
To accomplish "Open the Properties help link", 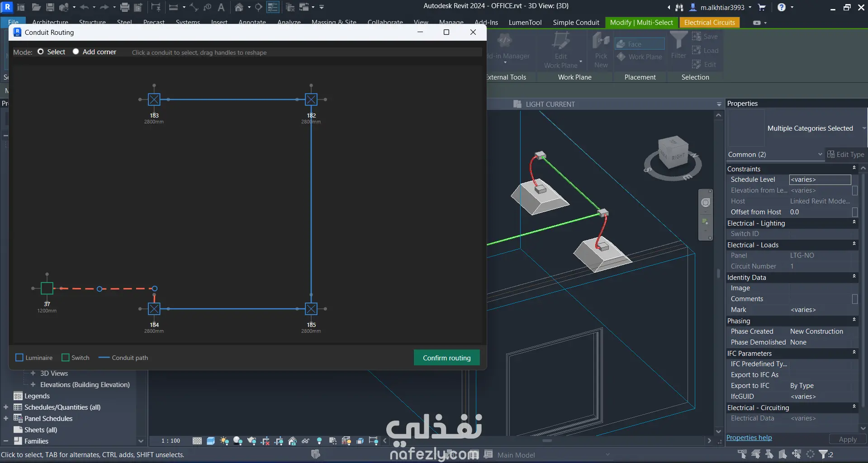I will point(749,438).
